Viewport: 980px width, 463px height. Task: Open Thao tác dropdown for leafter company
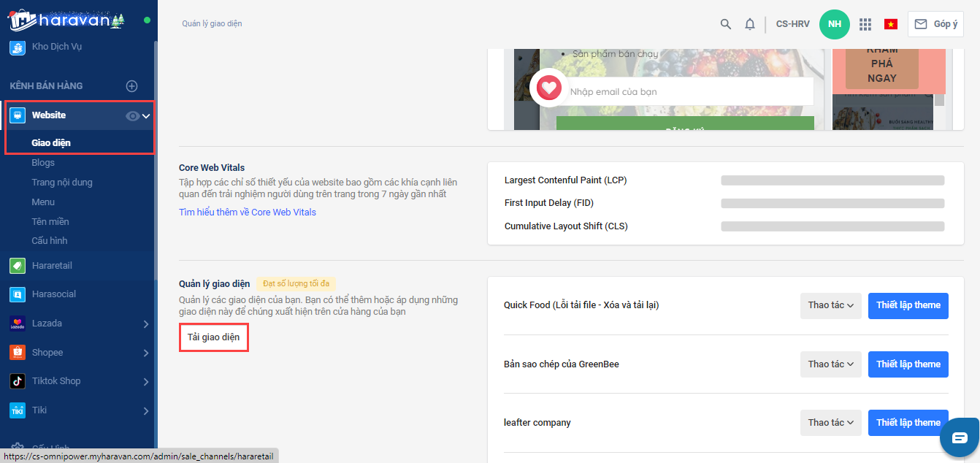[x=831, y=423]
